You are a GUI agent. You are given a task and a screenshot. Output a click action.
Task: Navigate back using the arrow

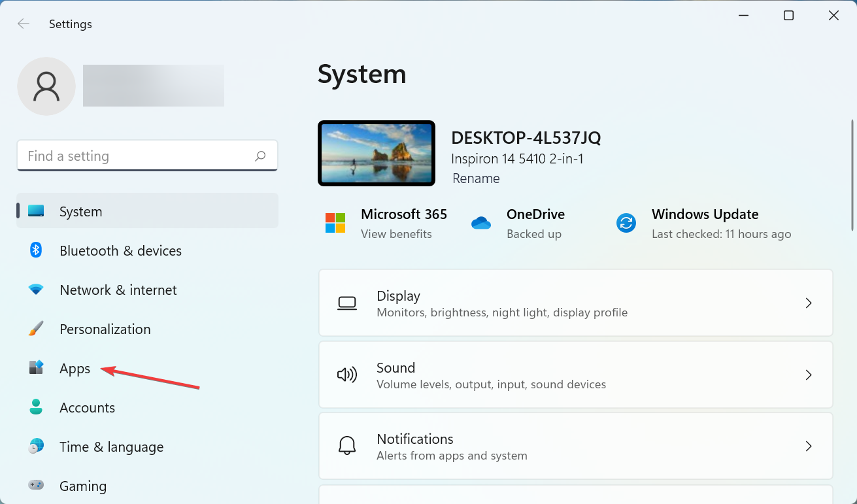23,24
